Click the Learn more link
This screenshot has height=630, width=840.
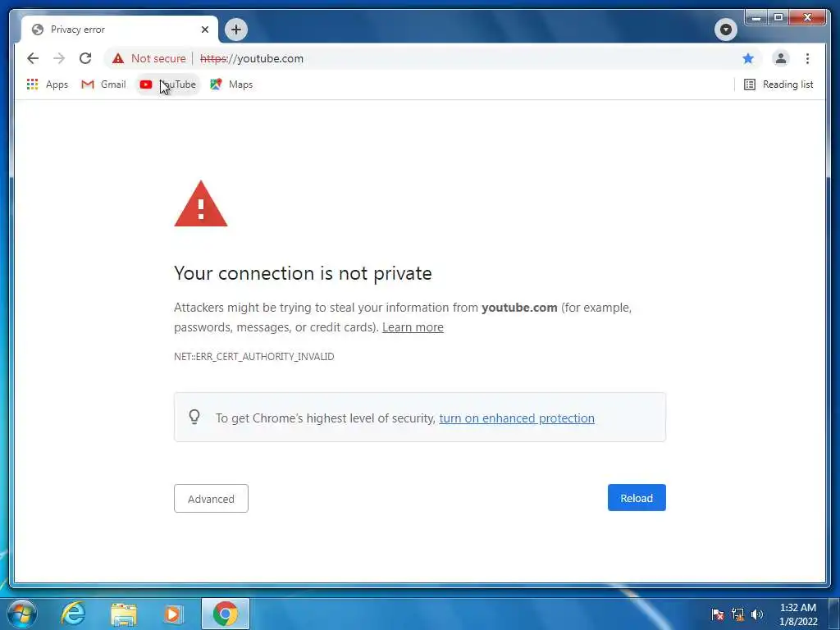tap(413, 327)
